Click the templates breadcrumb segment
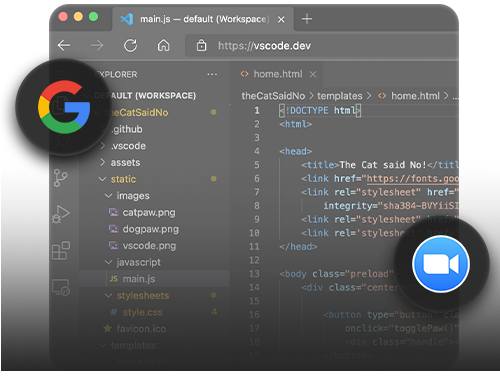 point(339,96)
